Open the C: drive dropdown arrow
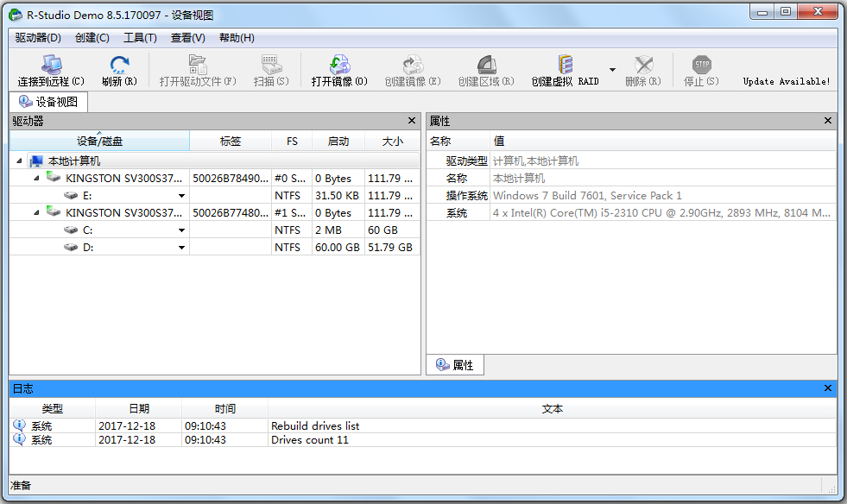 click(x=181, y=230)
